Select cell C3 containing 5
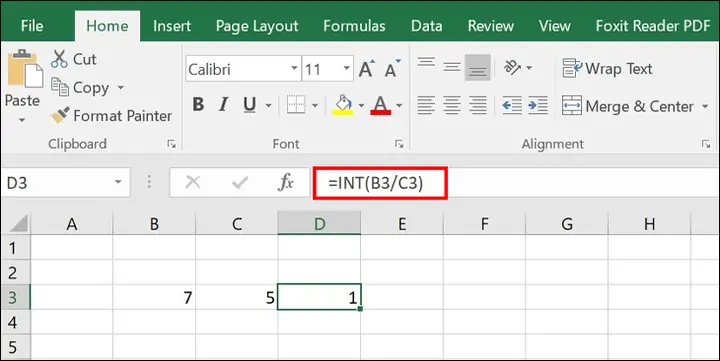Viewport: 720px width, 361px height. click(x=236, y=297)
